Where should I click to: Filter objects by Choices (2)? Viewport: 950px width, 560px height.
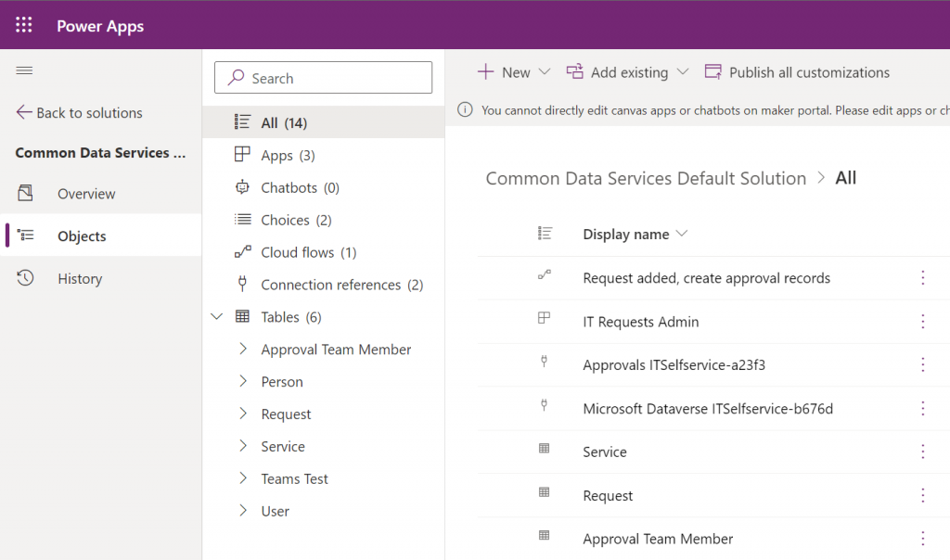coord(324,220)
